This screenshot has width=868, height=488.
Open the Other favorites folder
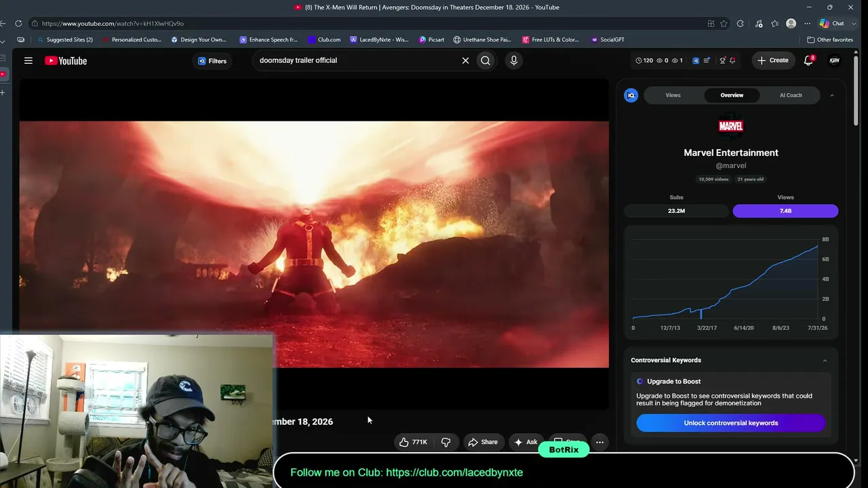click(830, 40)
